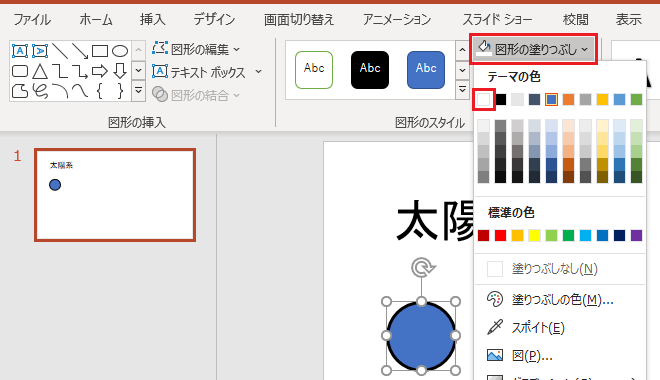Go to the 画面切り替え tab
The height and width of the screenshot is (380, 660).
coord(298,19)
